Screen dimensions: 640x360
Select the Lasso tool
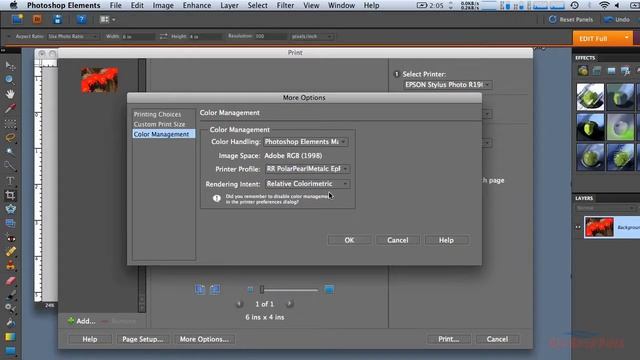click(10, 138)
